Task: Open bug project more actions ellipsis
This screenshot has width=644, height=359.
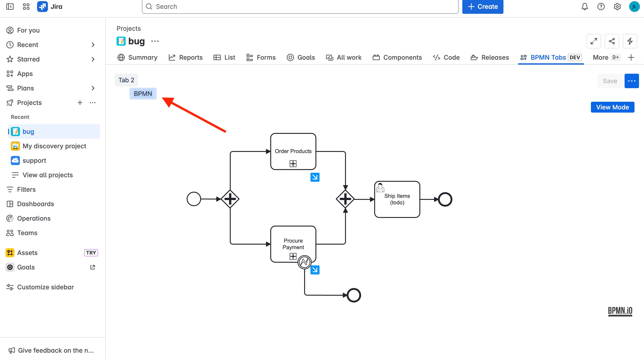Action: [x=155, y=41]
